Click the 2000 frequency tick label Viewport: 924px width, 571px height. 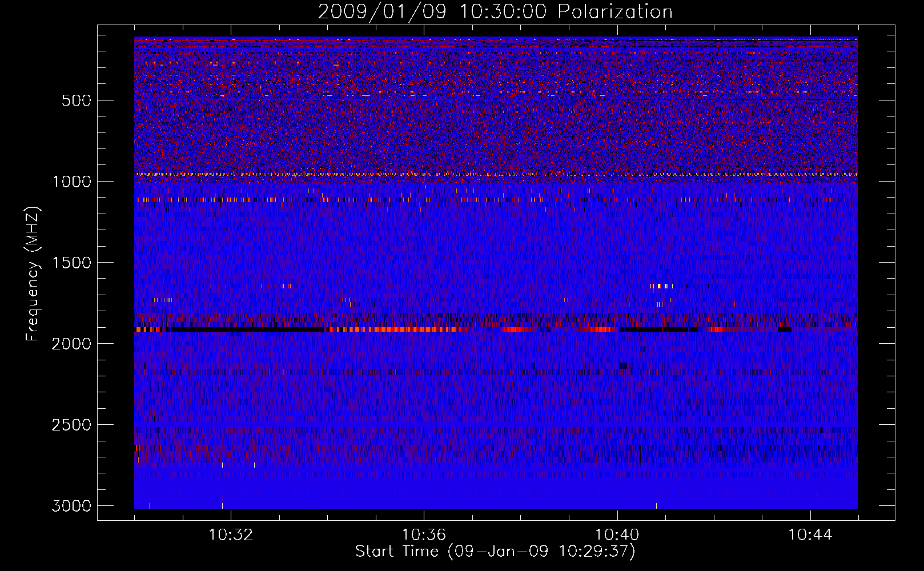point(71,344)
